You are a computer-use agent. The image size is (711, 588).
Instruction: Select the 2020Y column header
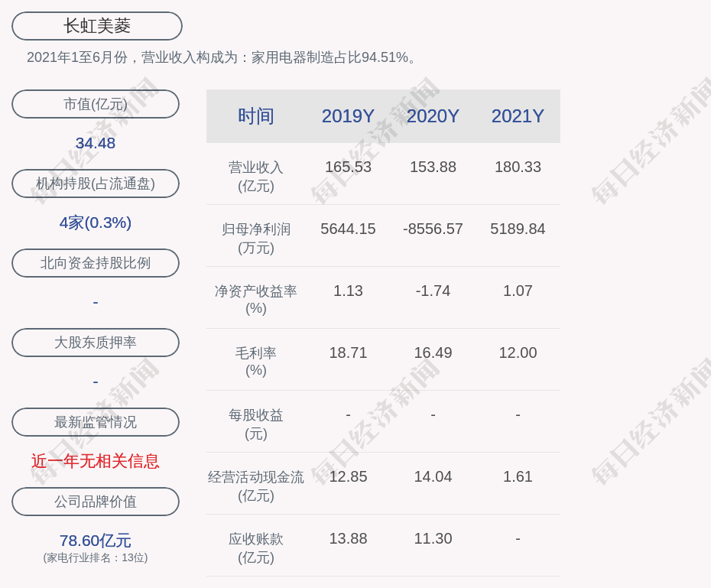click(433, 116)
